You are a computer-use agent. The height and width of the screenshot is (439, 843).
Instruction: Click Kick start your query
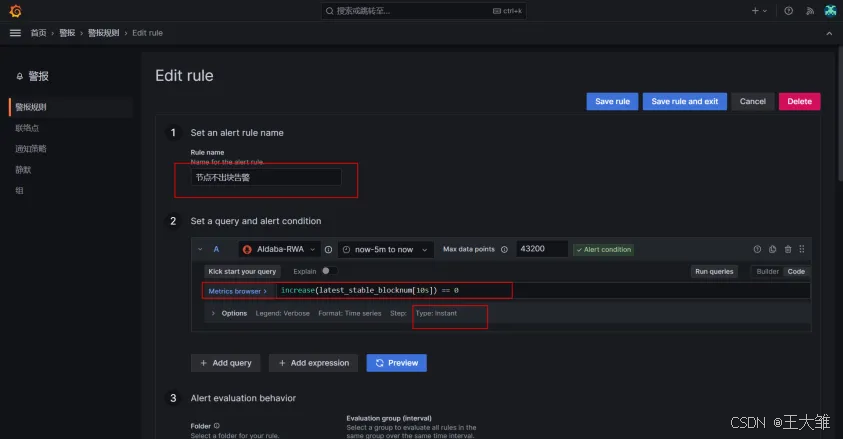[242, 271]
